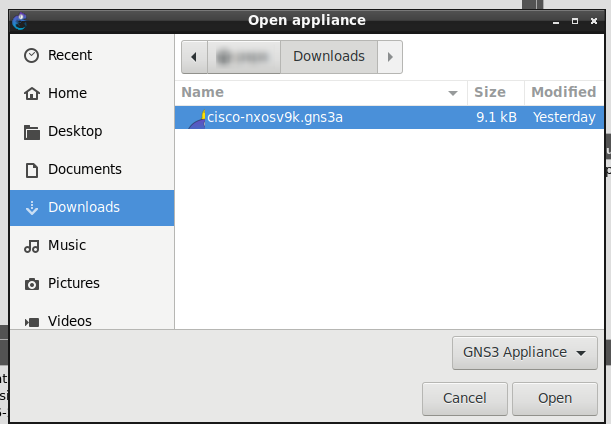
Task: Open the GNS3 Appliance filter dropdown
Action: point(524,353)
